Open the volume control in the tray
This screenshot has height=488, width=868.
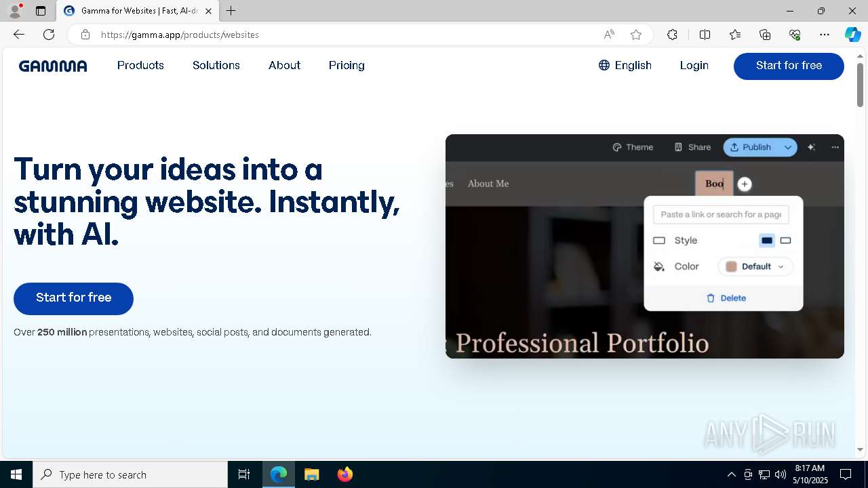781,474
